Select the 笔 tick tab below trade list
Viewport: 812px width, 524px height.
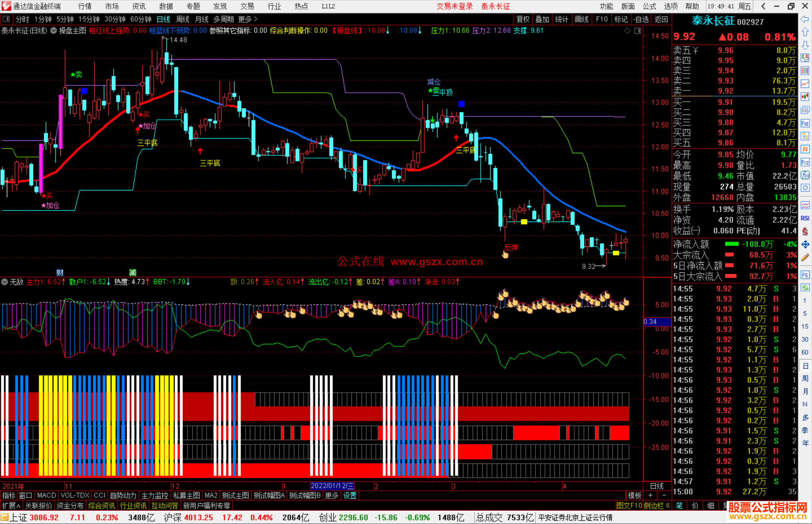[679, 506]
